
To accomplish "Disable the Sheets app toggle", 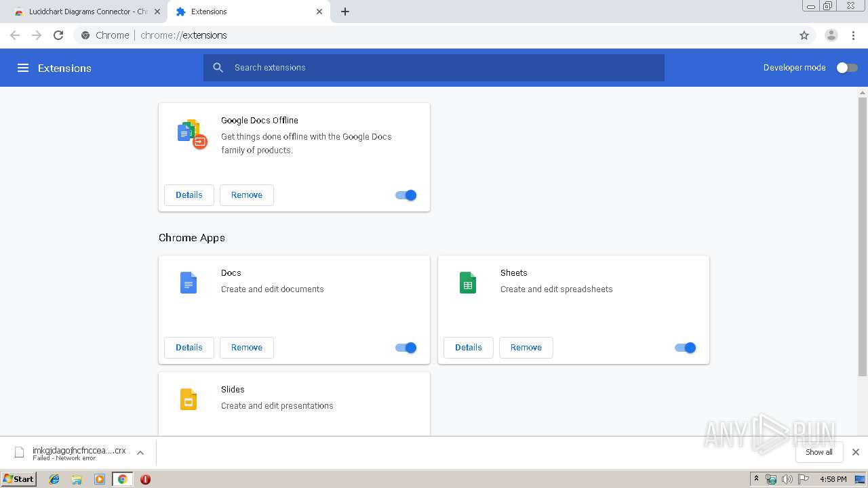I will pyautogui.click(x=686, y=348).
